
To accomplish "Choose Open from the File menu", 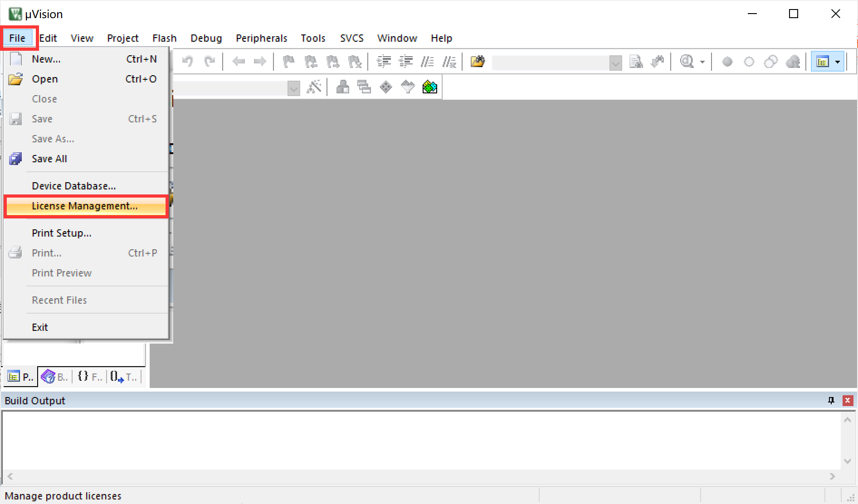I will (x=86, y=79).
